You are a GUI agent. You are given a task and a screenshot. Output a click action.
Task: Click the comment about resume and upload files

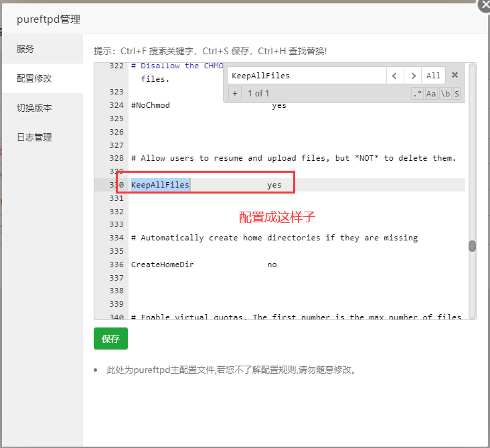[x=293, y=158]
